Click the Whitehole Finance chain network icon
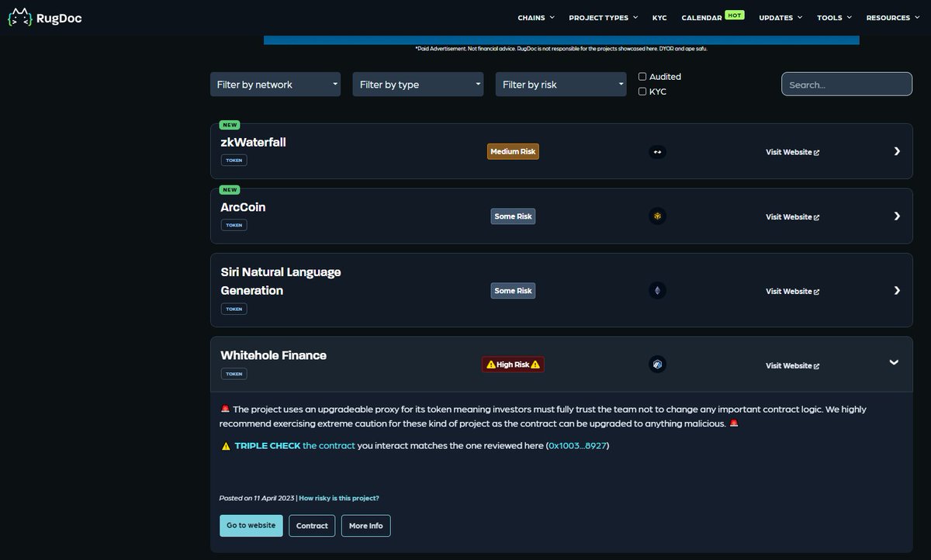This screenshot has width=931, height=560. (x=657, y=365)
